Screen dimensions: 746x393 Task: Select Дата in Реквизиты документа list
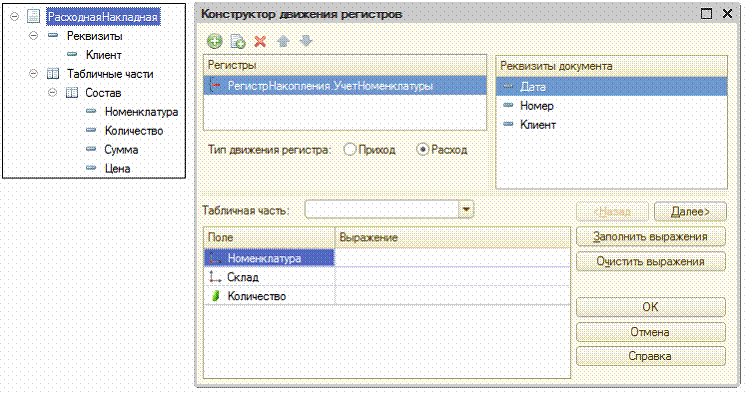611,87
